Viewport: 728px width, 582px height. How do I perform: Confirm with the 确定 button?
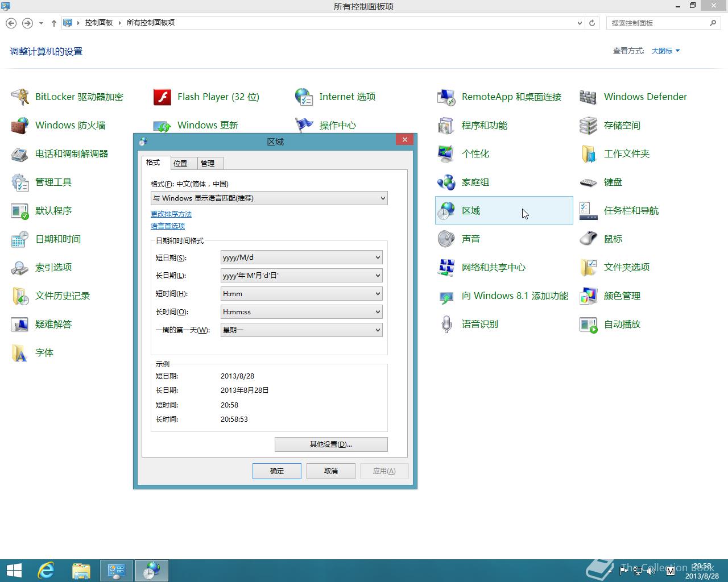click(277, 471)
